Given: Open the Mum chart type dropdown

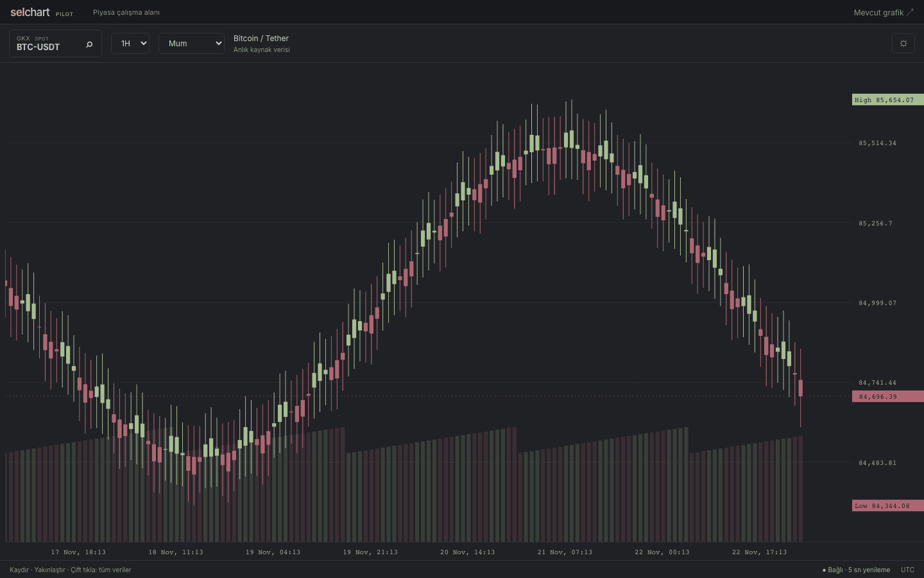Looking at the screenshot, I should tap(191, 43).
